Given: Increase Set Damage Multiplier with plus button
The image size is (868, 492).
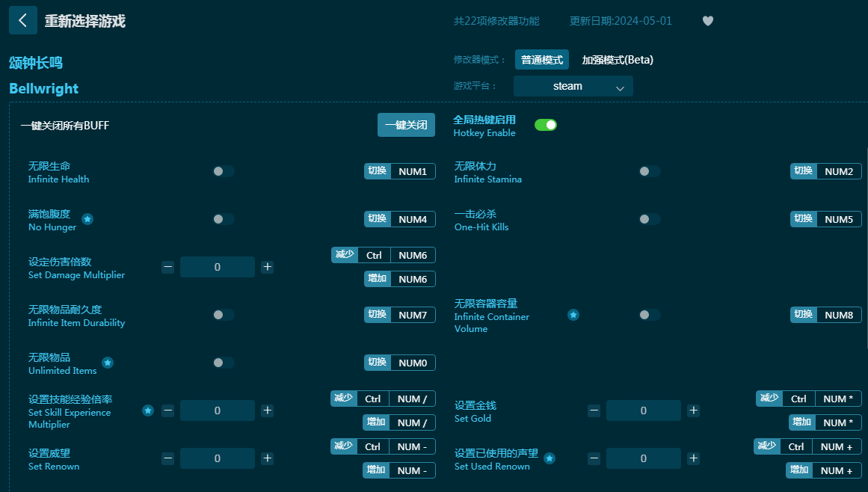Looking at the screenshot, I should pyautogui.click(x=268, y=267).
